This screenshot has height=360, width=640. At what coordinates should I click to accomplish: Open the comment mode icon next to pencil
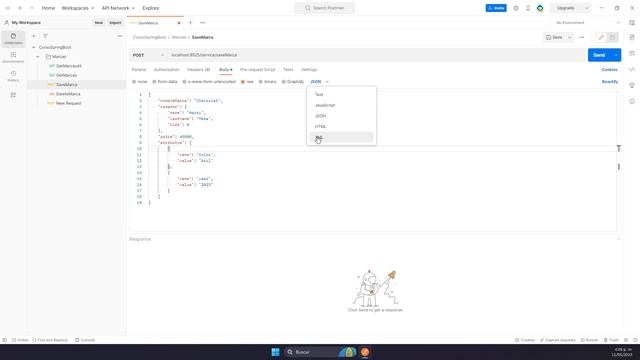pyautogui.click(x=612, y=37)
